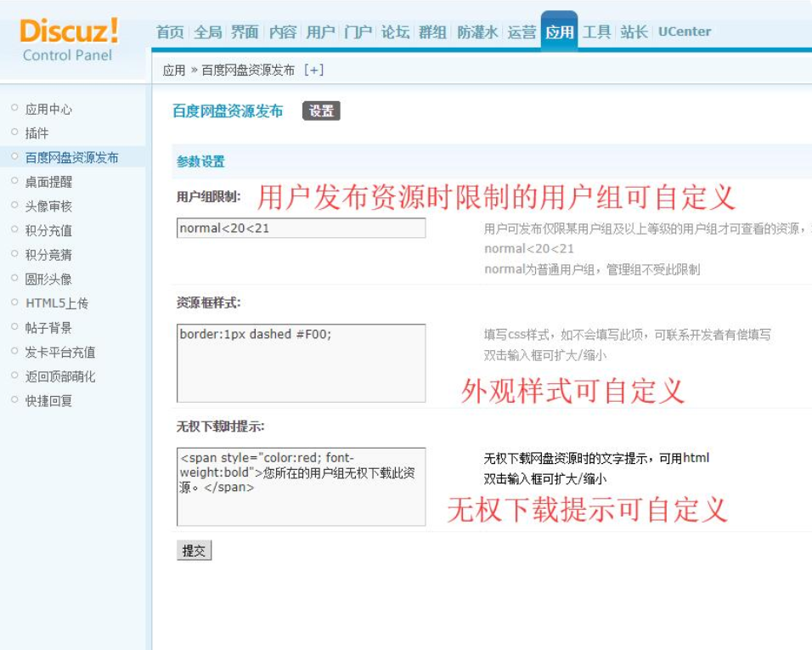Open HTML5上传 in the sidebar
812x650 pixels.
click(x=57, y=303)
